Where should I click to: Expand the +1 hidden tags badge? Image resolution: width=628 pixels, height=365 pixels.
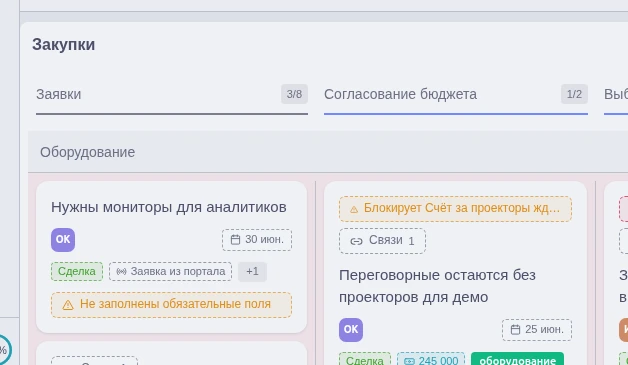click(252, 271)
